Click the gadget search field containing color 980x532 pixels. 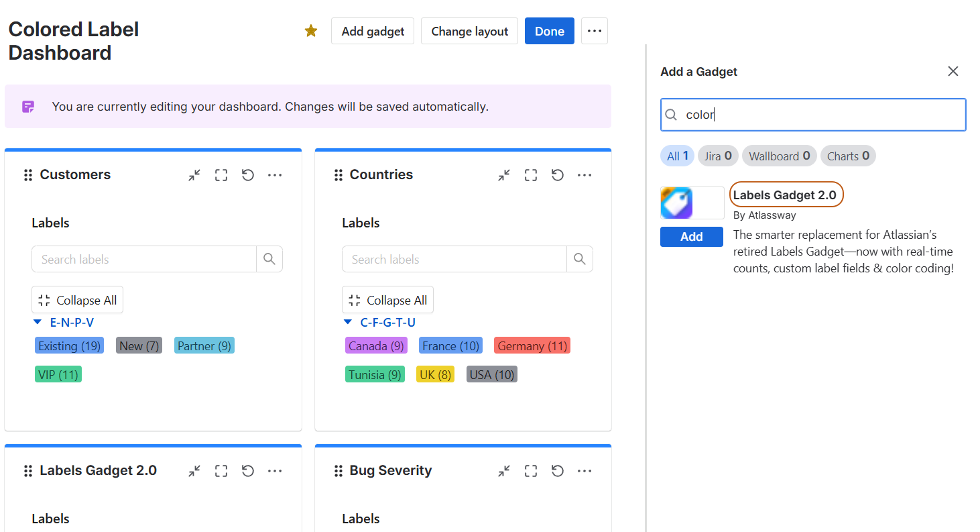pos(821,115)
